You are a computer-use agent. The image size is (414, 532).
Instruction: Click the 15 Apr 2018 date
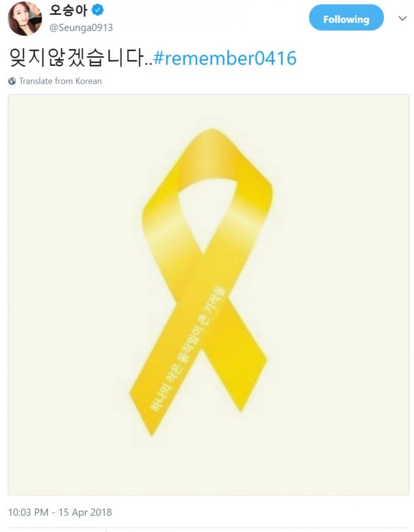[85, 512]
